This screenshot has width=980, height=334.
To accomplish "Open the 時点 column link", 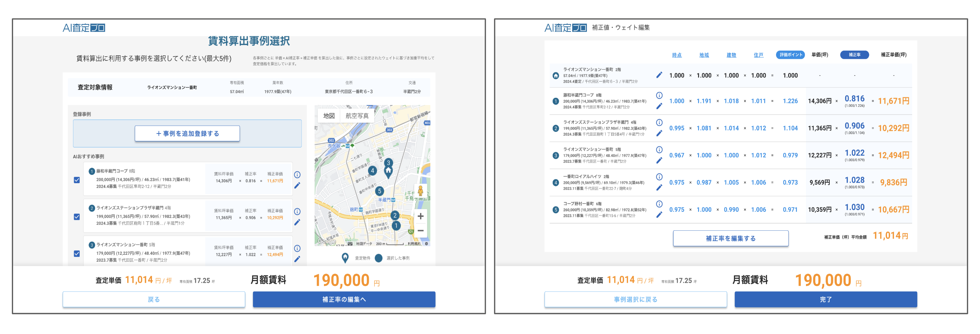I will click(677, 55).
